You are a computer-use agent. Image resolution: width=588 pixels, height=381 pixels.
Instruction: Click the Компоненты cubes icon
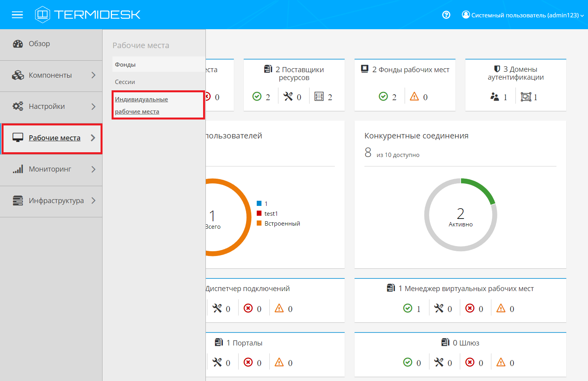click(x=18, y=75)
